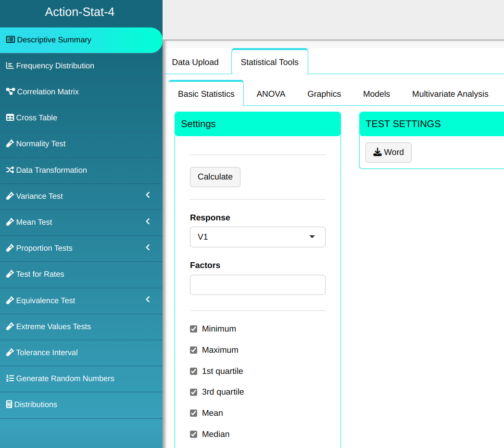Open the Multivariate Analysis tab
Image resolution: width=504 pixels, height=448 pixels.
[x=450, y=94]
